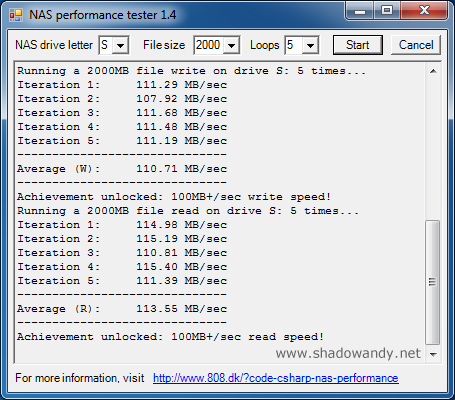Cancel the running test
This screenshot has width=455, height=400.
(416, 45)
